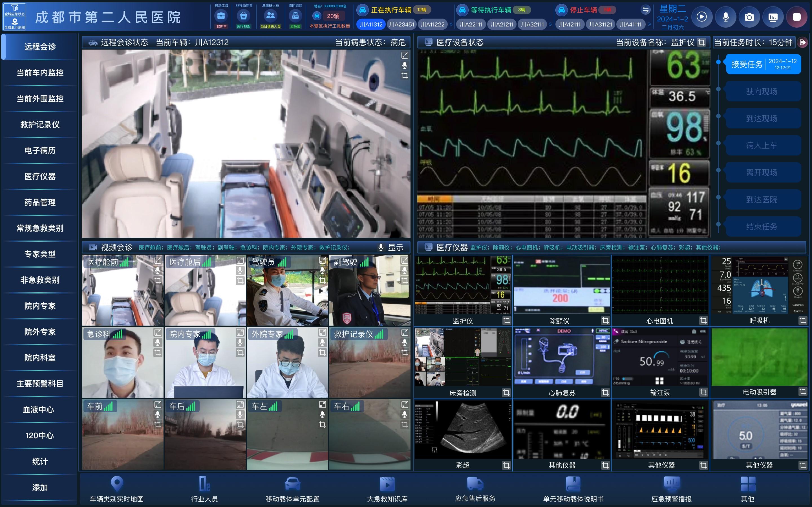Click the play button in top bar

point(701,17)
